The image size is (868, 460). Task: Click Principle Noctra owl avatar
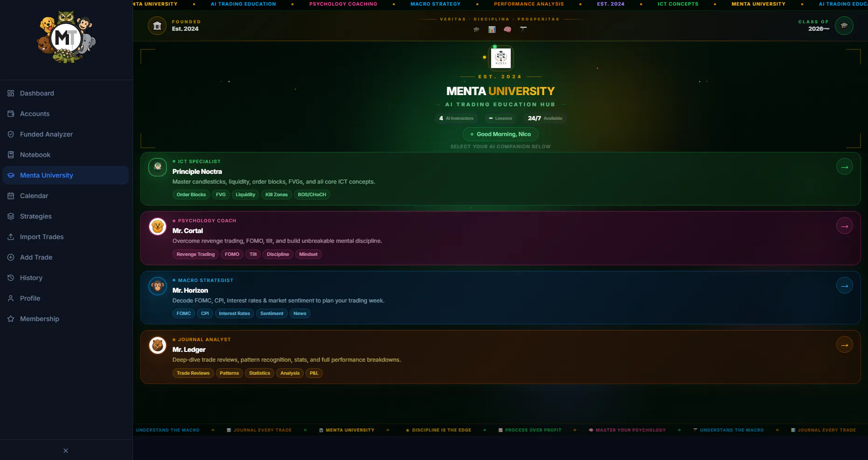(158, 167)
